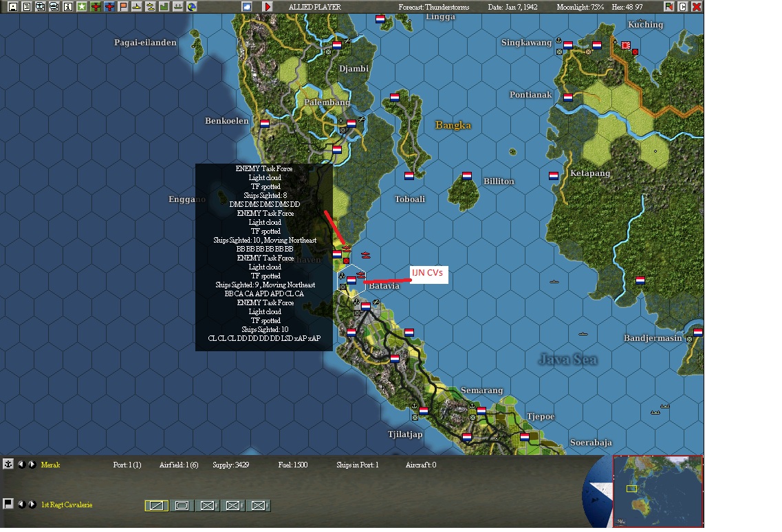Click the 'Aircraft: 0' text
The height and width of the screenshot is (532, 782).
(421, 465)
